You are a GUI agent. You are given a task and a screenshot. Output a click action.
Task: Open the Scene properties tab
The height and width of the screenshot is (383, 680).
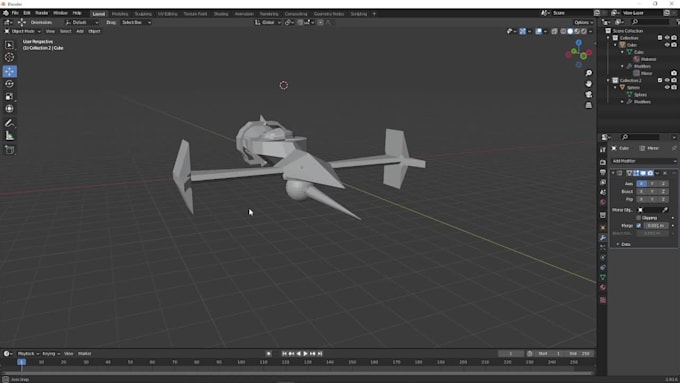(x=603, y=192)
